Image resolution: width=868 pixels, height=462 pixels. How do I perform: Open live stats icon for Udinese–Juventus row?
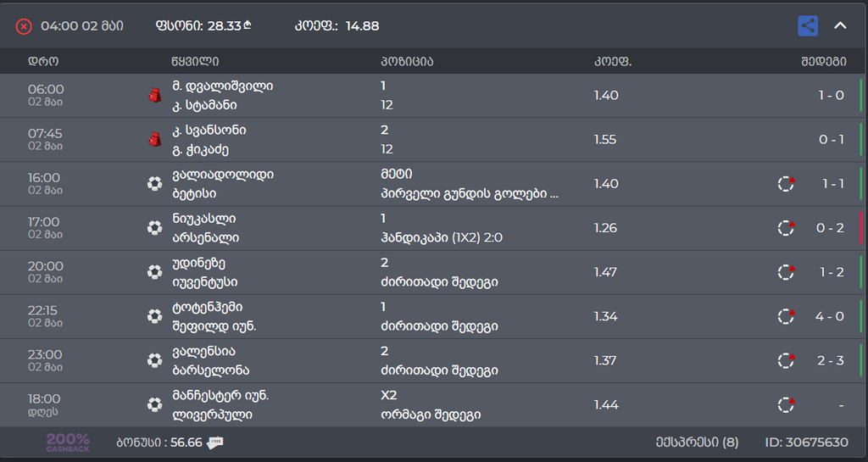787,272
